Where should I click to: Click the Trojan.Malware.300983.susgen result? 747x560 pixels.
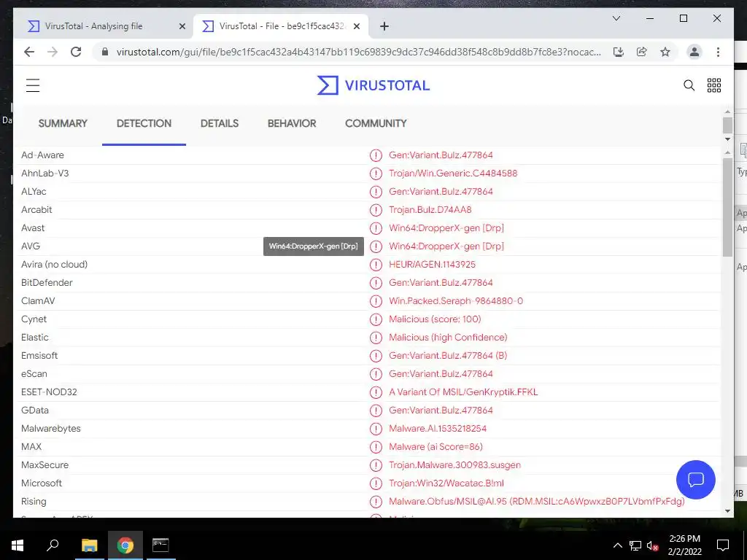(455, 464)
